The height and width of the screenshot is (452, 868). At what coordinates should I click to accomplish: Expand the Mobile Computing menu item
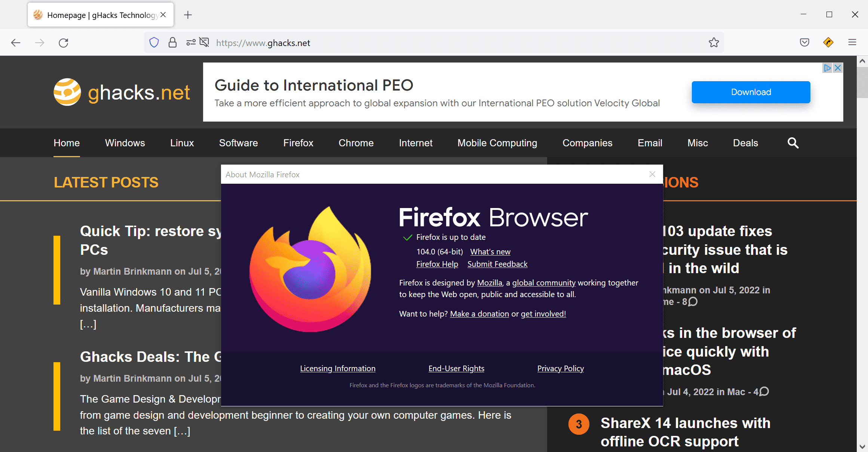tap(497, 143)
